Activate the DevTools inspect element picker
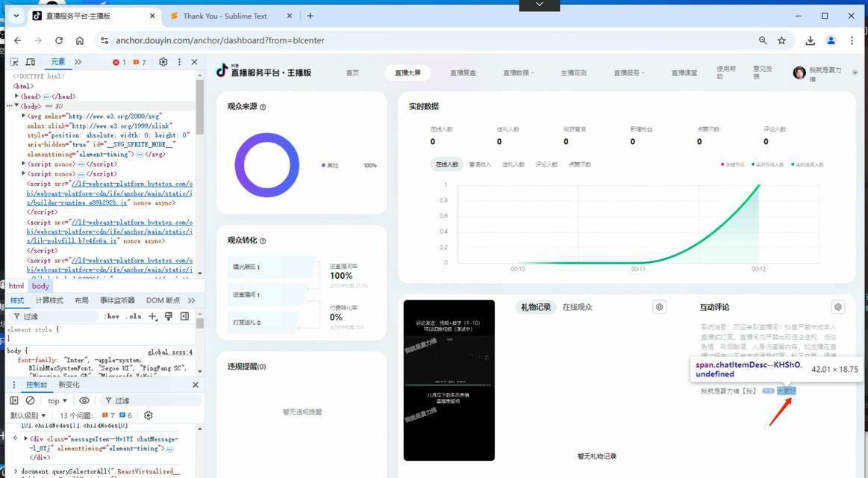The image size is (868, 478). pyautogui.click(x=14, y=62)
